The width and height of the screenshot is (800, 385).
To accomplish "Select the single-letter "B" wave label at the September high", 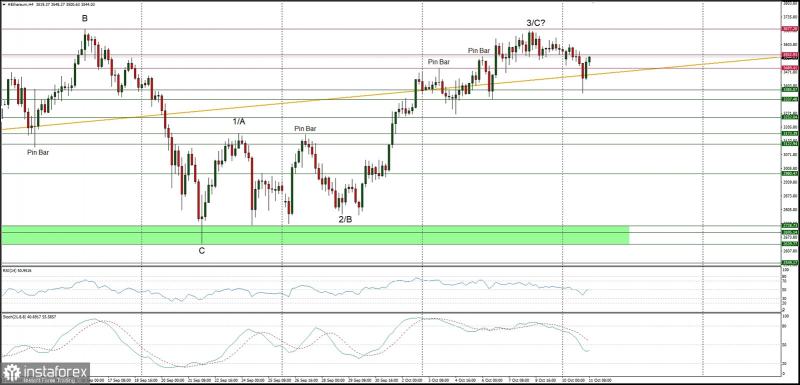I will tap(85, 18).
